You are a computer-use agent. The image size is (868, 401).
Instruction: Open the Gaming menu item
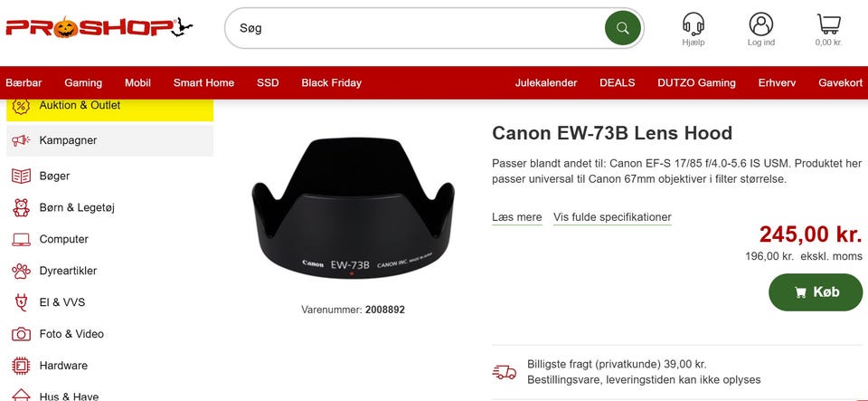click(83, 82)
